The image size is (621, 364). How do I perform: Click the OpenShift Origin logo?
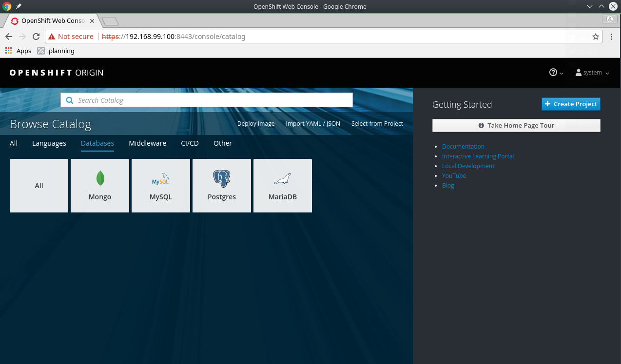pyautogui.click(x=57, y=73)
